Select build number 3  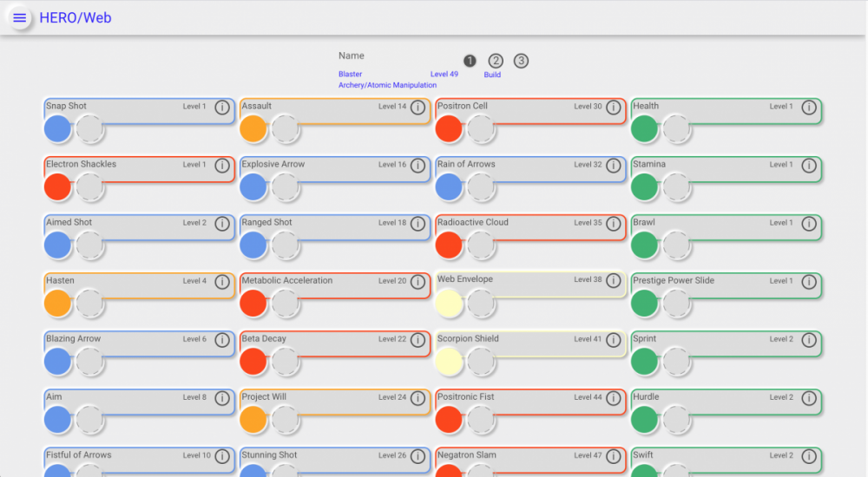pos(521,61)
